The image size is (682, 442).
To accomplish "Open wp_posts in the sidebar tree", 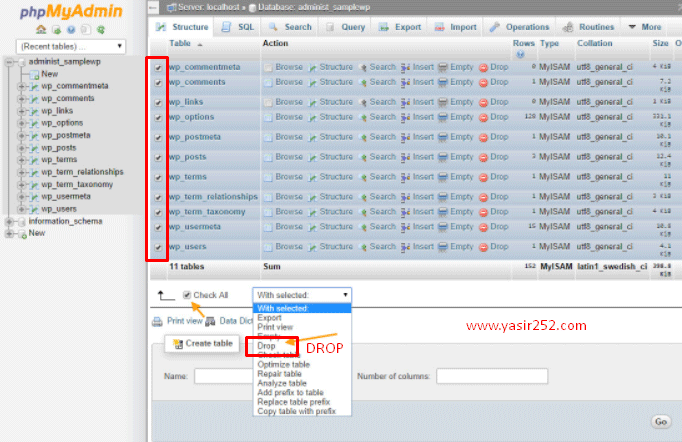I will coord(59,148).
